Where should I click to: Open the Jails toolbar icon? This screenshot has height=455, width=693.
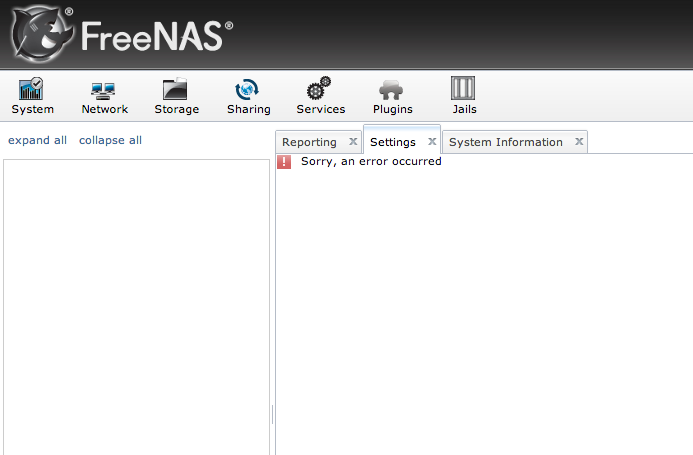[463, 88]
